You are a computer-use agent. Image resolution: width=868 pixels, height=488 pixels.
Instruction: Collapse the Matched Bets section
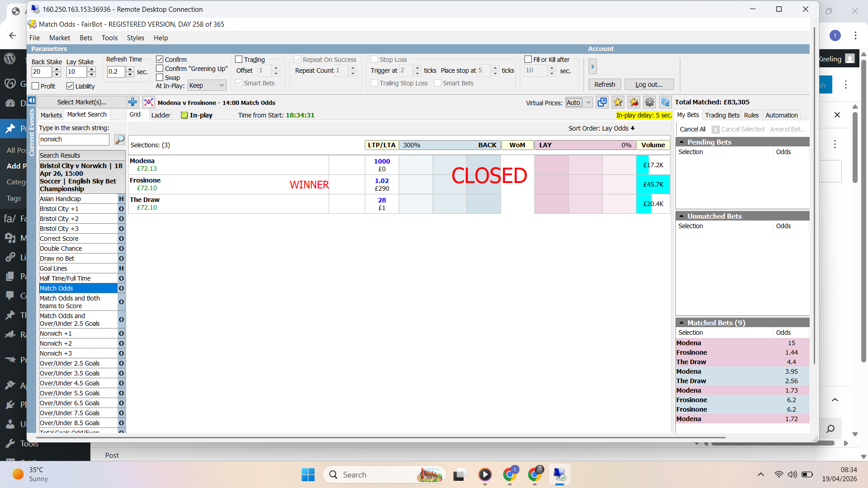(681, 323)
